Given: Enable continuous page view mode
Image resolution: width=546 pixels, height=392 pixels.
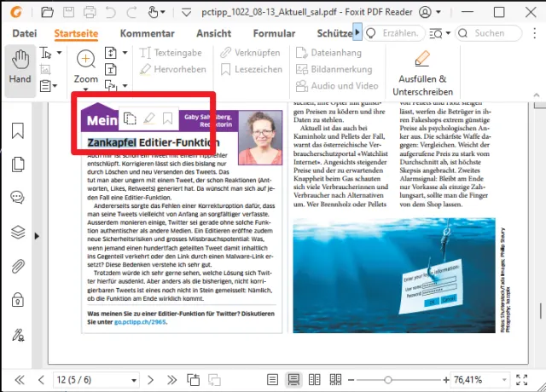Looking at the screenshot, I should click(x=293, y=380).
